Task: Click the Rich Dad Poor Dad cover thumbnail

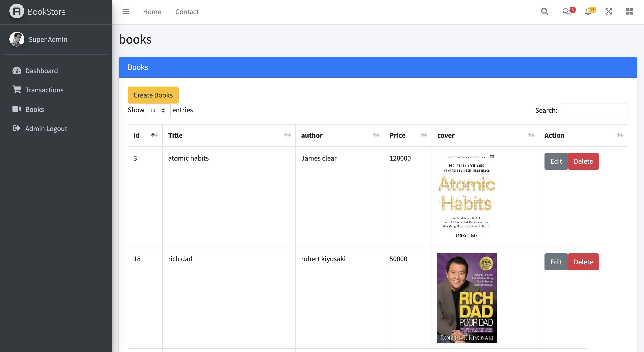Action: (466, 298)
